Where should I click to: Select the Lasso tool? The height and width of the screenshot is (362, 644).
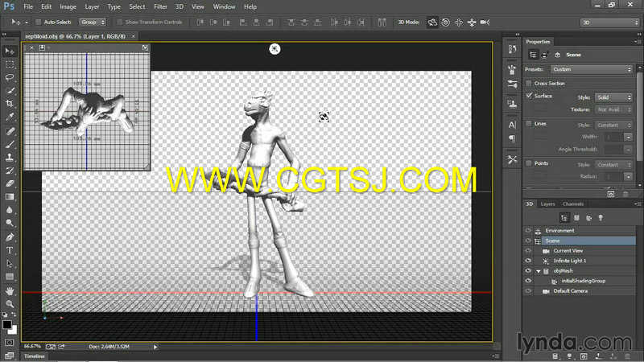click(10, 77)
